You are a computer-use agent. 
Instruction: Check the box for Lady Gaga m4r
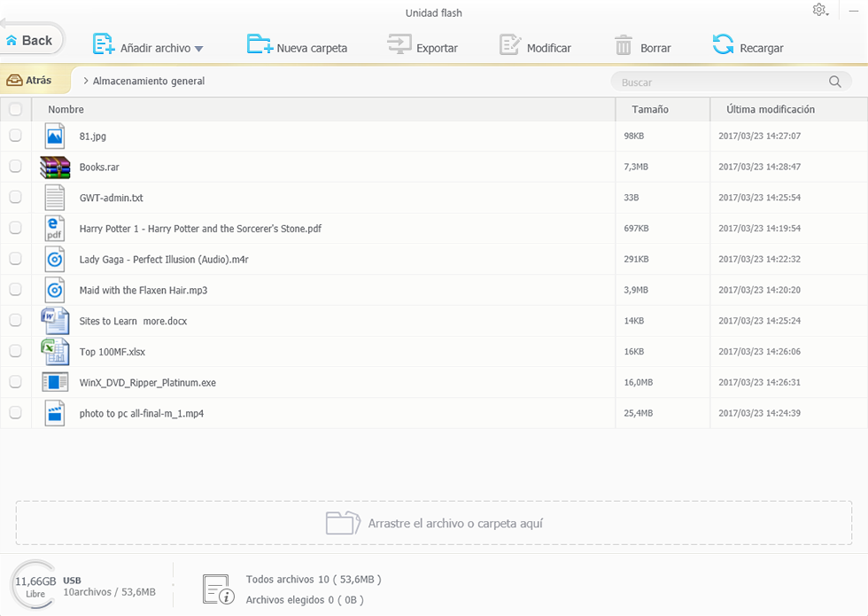16,259
